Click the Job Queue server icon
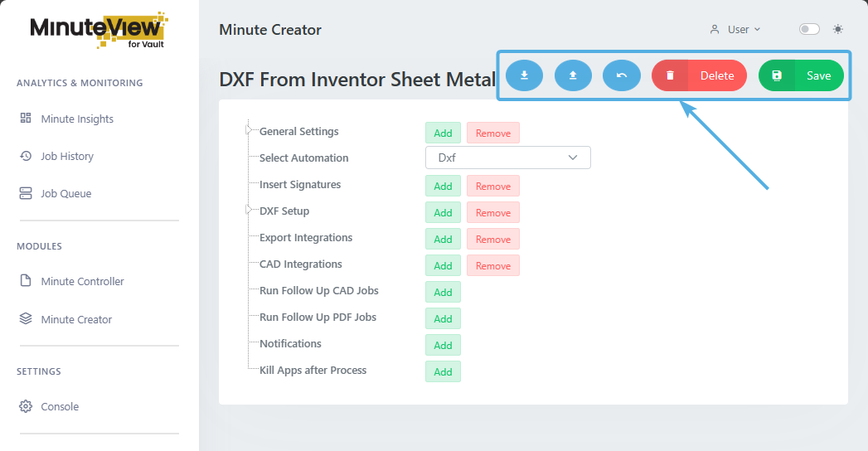Viewport: 868px width, 451px height. click(x=26, y=192)
